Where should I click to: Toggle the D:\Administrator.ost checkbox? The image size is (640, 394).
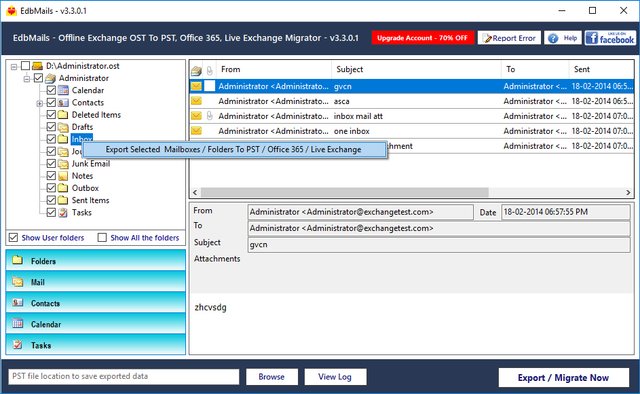click(25, 66)
